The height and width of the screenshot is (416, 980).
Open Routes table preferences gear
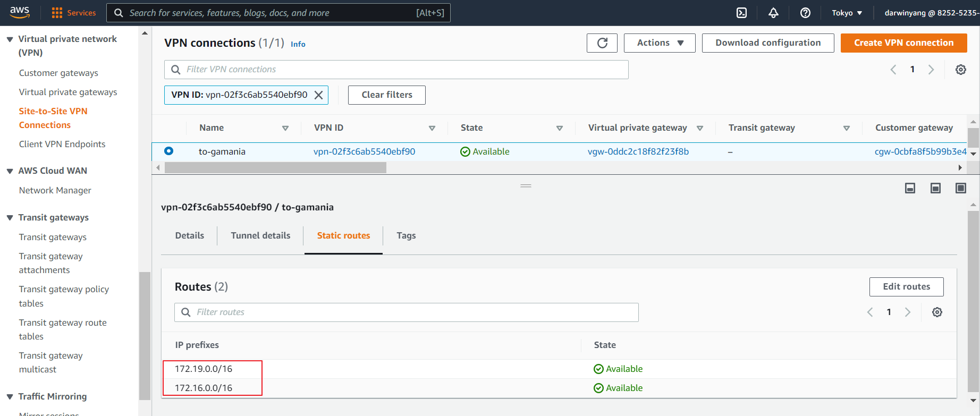[x=937, y=312]
